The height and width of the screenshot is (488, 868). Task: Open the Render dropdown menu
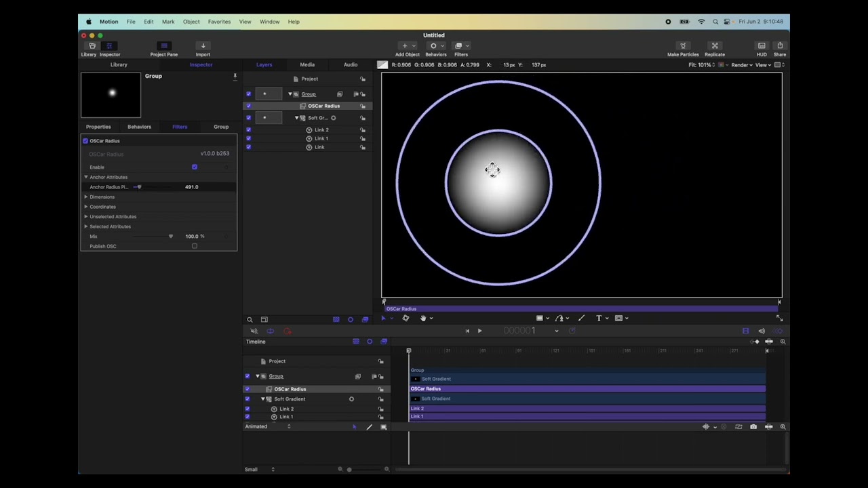coord(741,65)
